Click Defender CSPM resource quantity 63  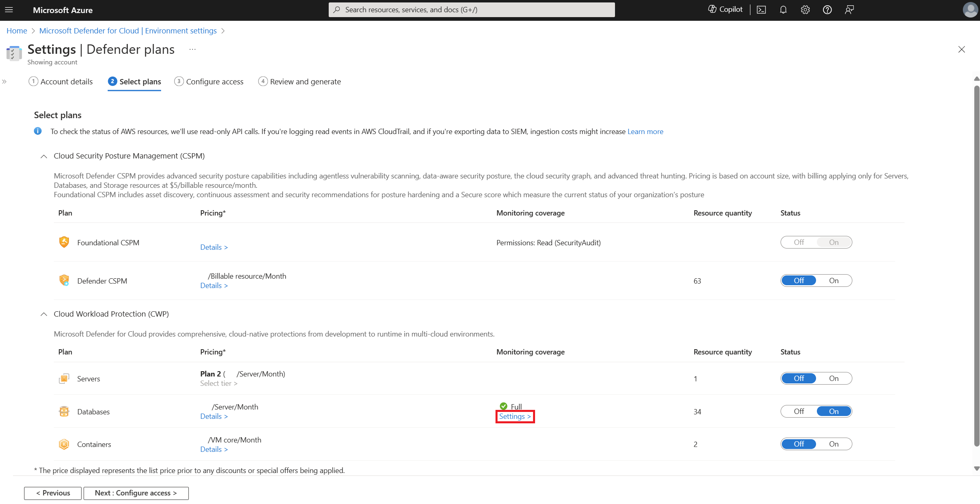pyautogui.click(x=697, y=281)
